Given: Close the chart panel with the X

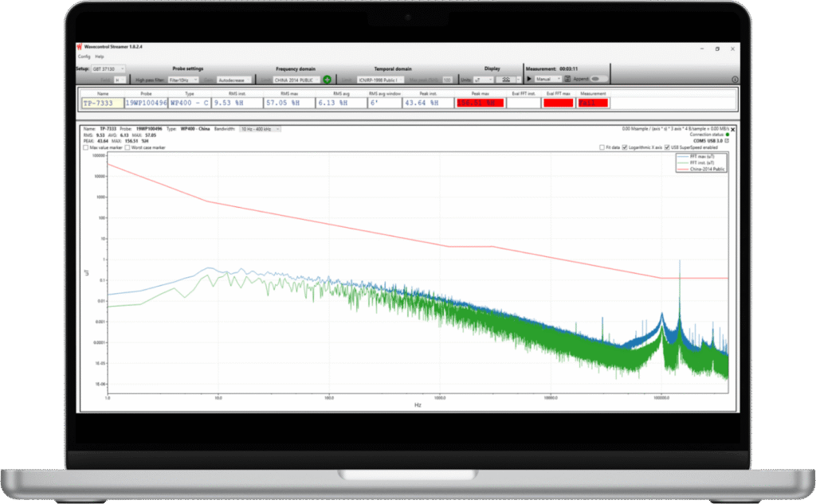Looking at the screenshot, I should (732, 129).
